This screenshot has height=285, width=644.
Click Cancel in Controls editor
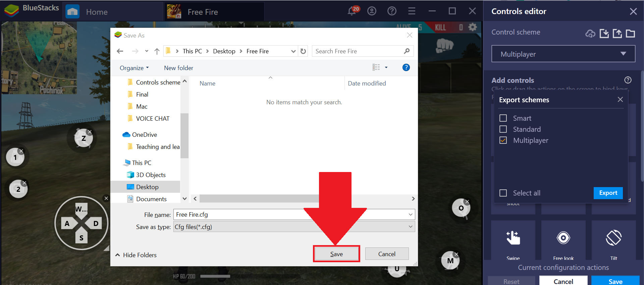tap(563, 281)
